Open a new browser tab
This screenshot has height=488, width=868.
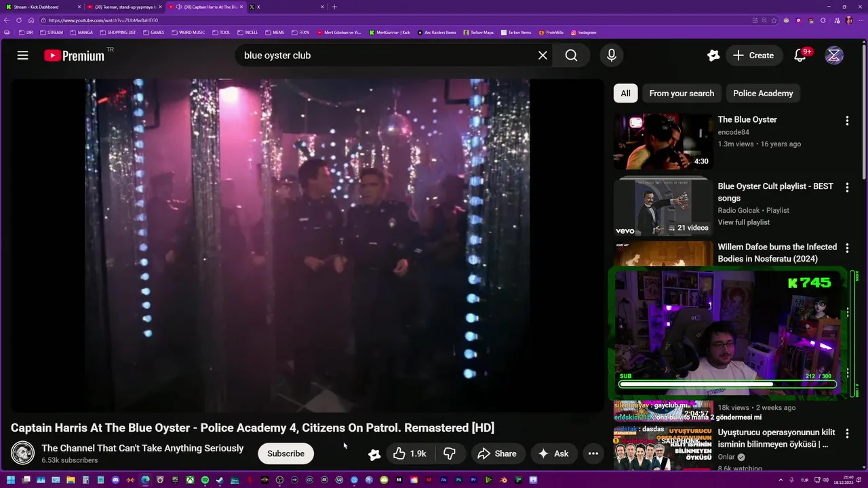[x=334, y=7]
